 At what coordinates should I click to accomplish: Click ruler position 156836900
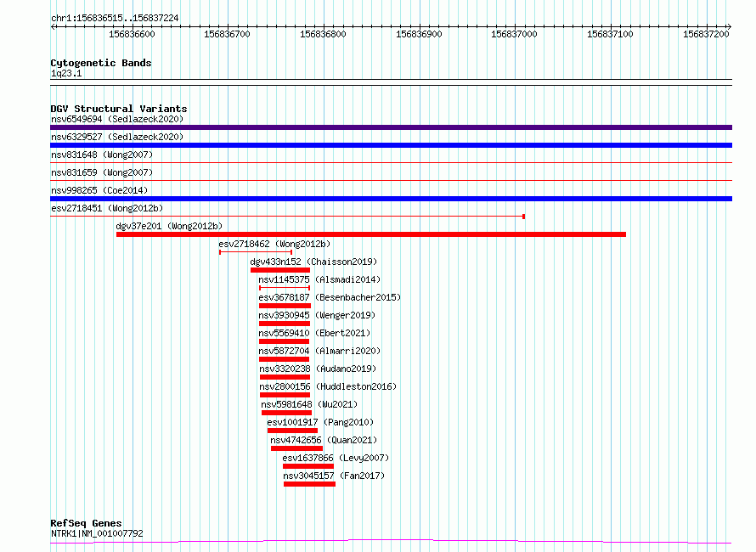point(419,34)
